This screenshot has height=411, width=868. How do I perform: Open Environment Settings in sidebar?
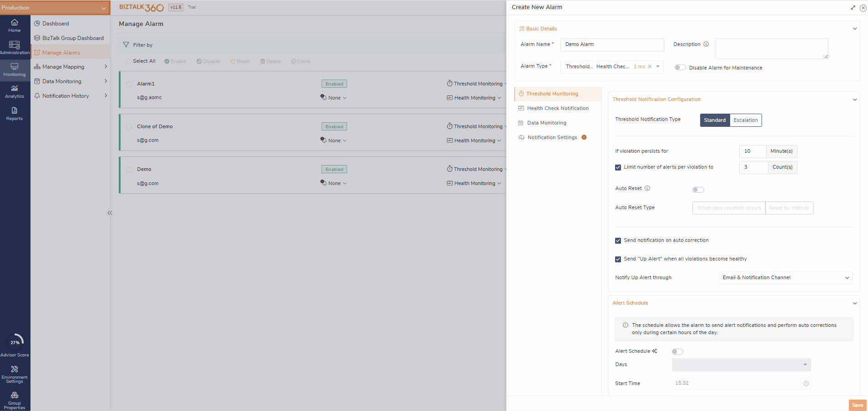[15, 374]
